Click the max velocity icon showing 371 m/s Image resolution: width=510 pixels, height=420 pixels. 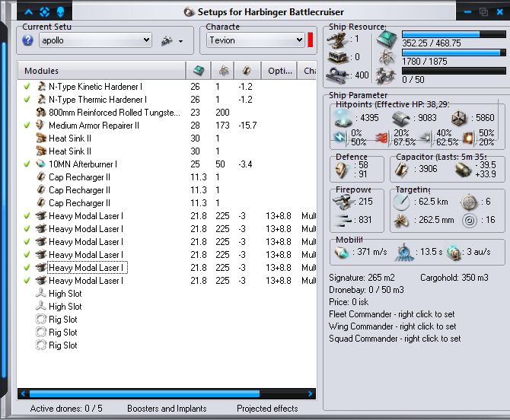[x=342, y=252]
